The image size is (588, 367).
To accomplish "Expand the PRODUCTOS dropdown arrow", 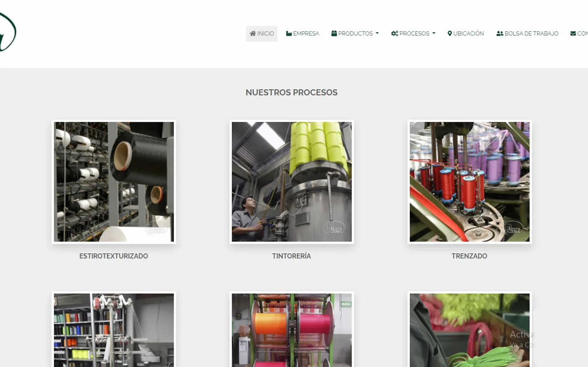I will [377, 34].
